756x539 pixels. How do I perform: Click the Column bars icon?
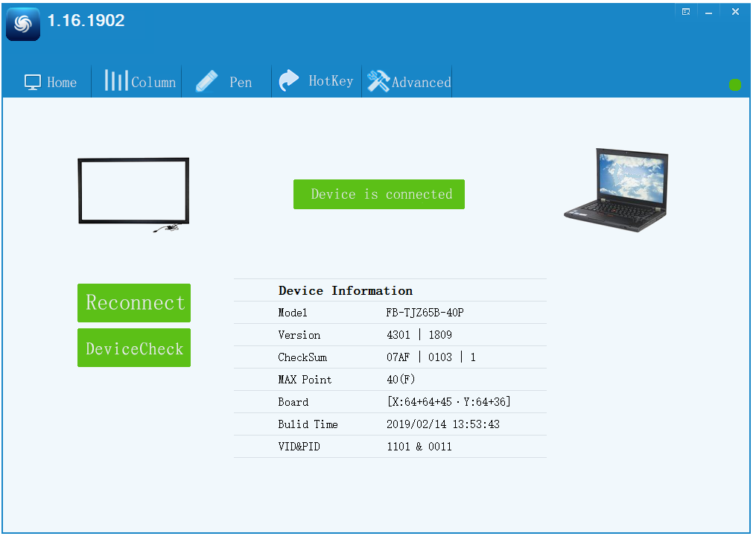pos(116,80)
